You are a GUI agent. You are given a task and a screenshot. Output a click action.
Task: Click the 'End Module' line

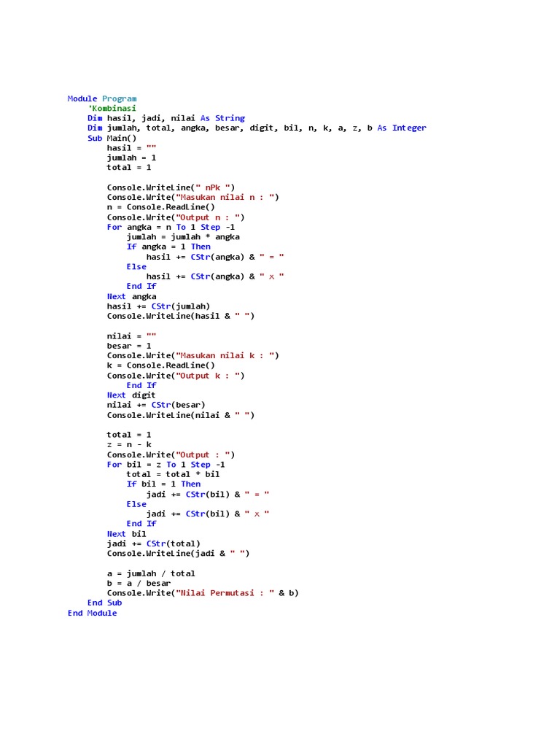(92, 613)
